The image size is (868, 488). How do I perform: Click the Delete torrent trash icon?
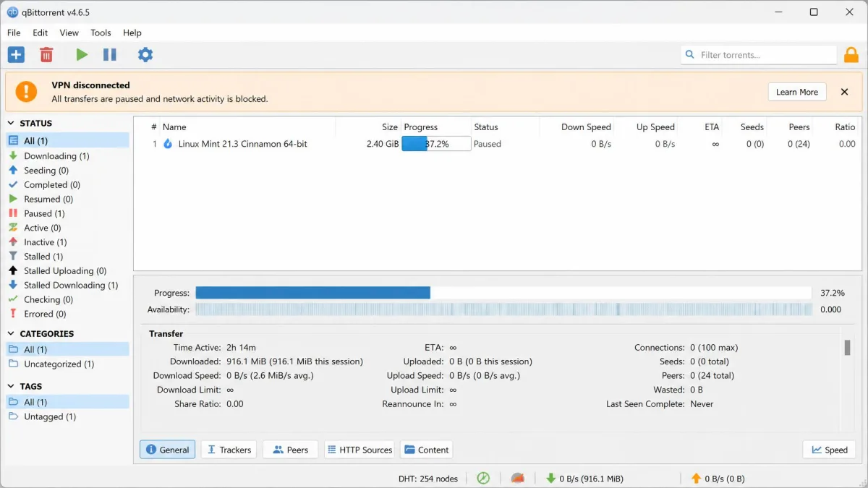(x=46, y=54)
